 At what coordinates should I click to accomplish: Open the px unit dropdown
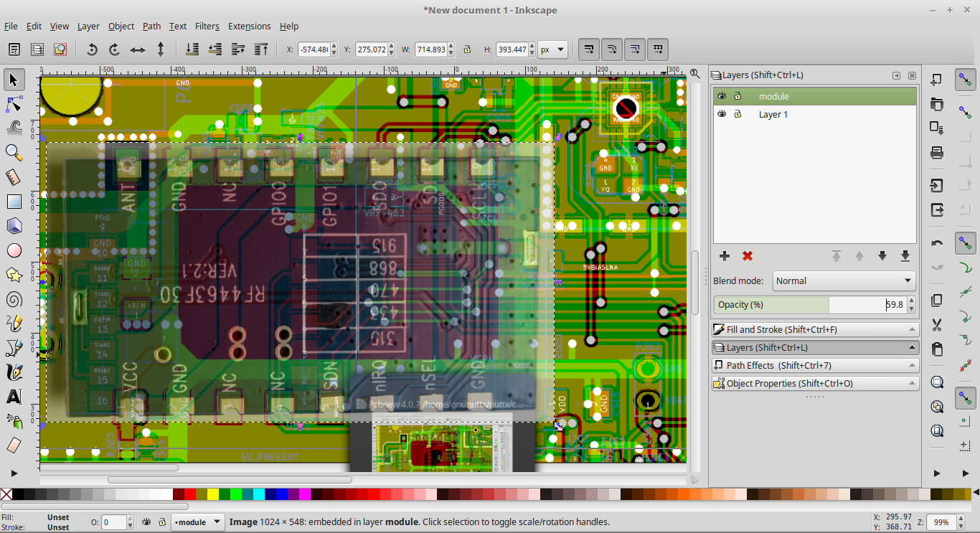tap(553, 49)
